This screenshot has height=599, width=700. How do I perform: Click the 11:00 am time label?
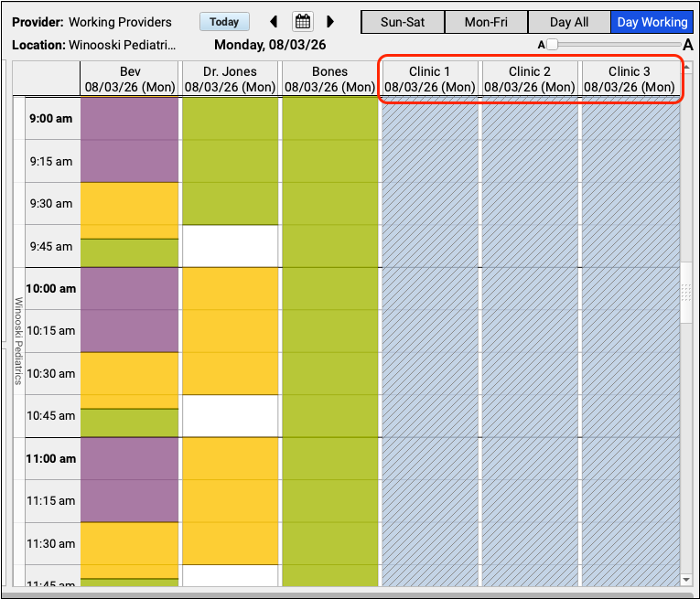(x=51, y=458)
